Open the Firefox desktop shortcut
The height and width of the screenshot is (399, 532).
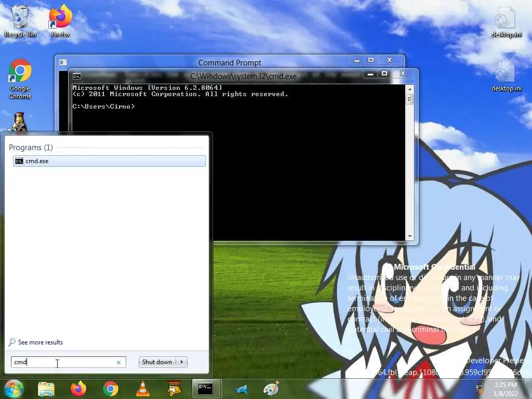click(x=61, y=21)
